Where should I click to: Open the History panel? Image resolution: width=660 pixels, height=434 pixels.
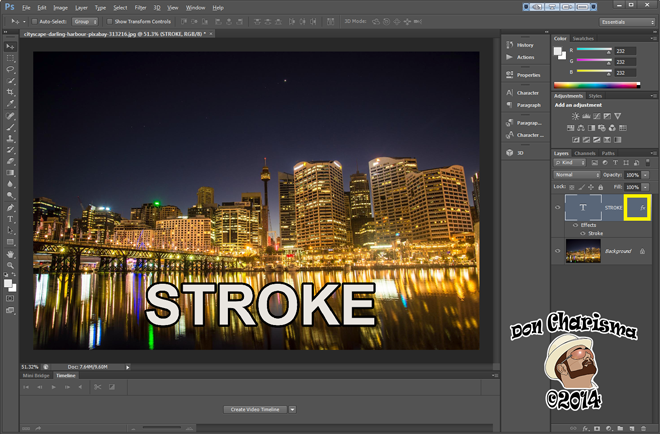tap(525, 45)
